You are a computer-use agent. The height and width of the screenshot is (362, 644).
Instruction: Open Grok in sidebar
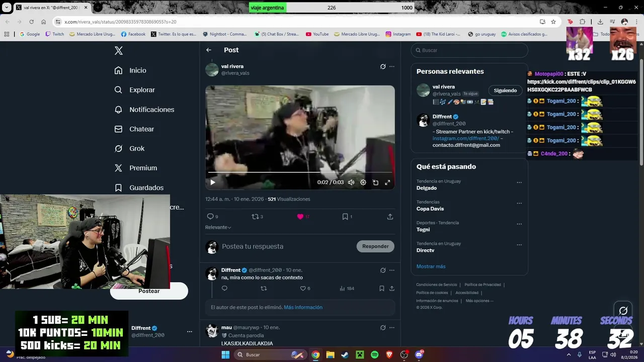tap(129, 149)
